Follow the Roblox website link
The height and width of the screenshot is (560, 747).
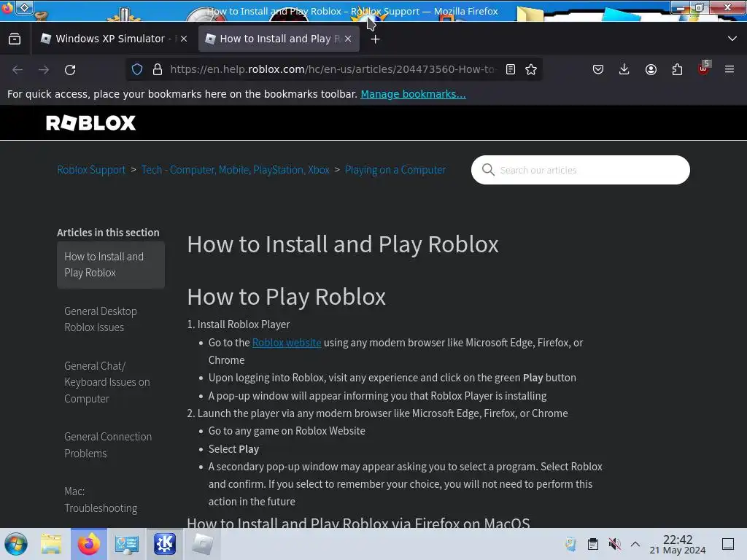coord(287,343)
